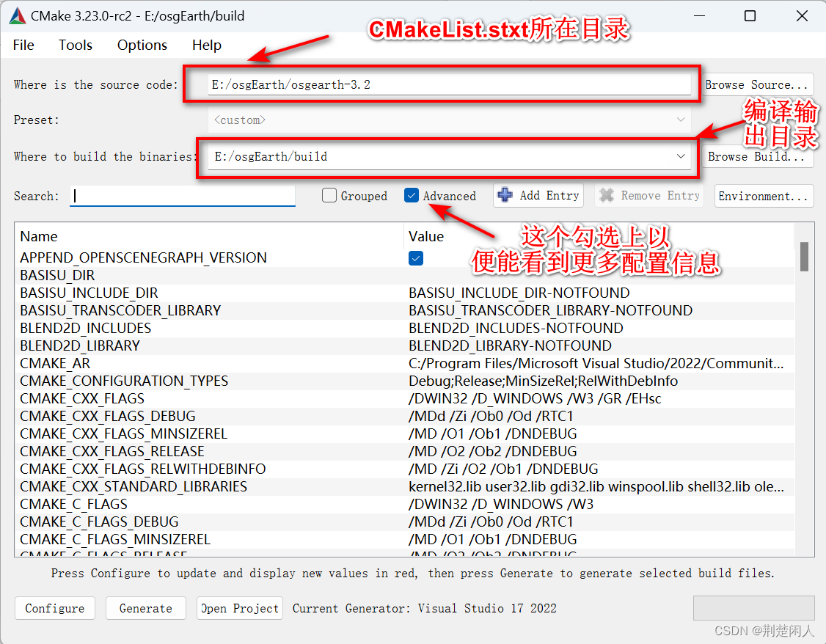This screenshot has height=644, width=826.
Task: Click the BASISU_TRANSCODER_LIBRARY-NOTFOUND value
Action: coord(550,311)
